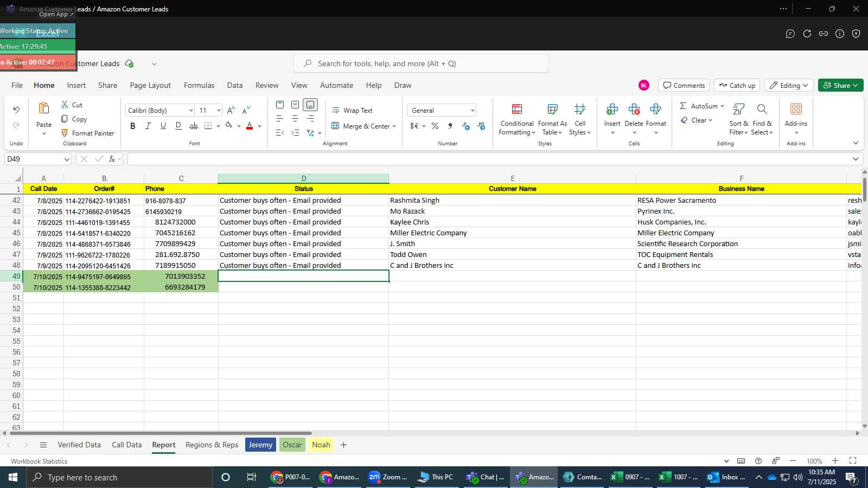868x488 pixels.
Task: Open the Editing mode dropdown
Action: pyautogui.click(x=789, y=85)
